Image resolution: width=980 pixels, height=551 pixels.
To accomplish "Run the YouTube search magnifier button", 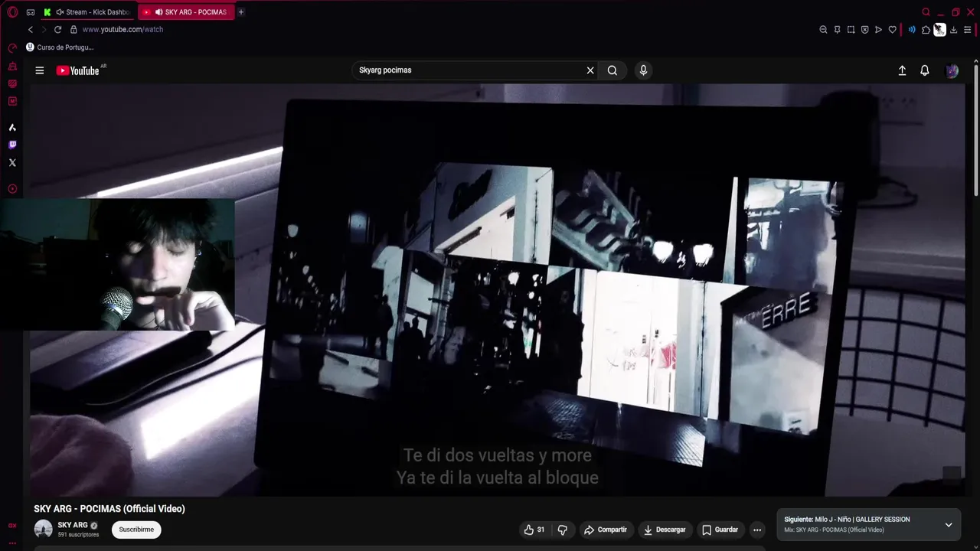I will 612,70.
